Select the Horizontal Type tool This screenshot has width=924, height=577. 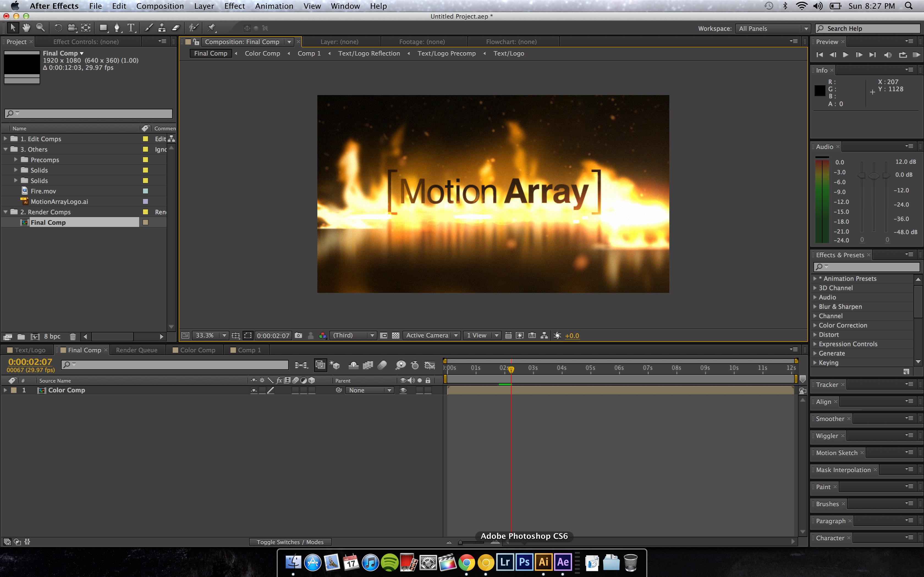coord(131,27)
